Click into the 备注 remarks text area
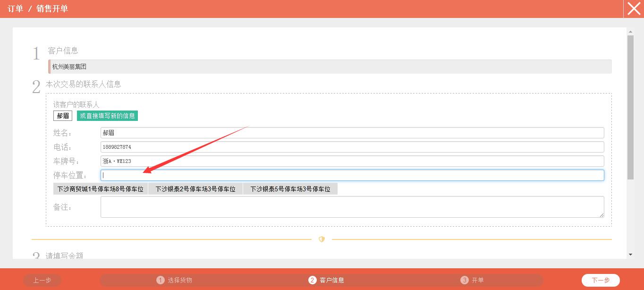The image size is (644, 290). 352,207
